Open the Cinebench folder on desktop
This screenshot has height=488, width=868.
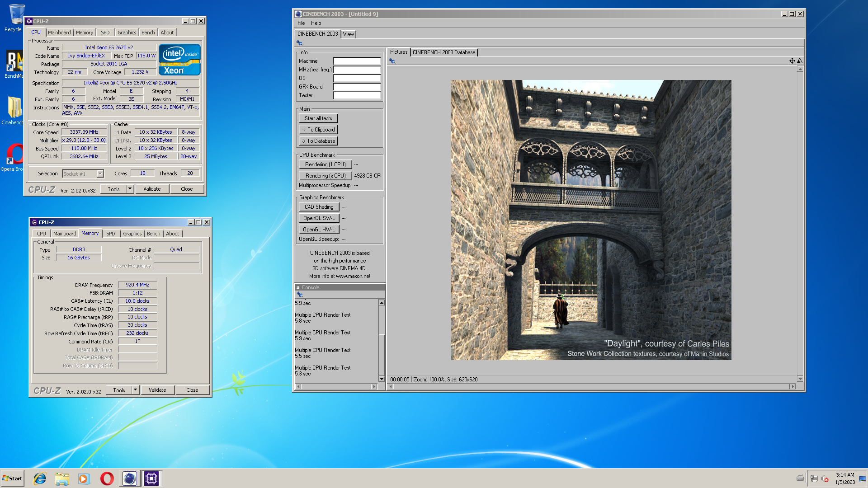(x=14, y=111)
